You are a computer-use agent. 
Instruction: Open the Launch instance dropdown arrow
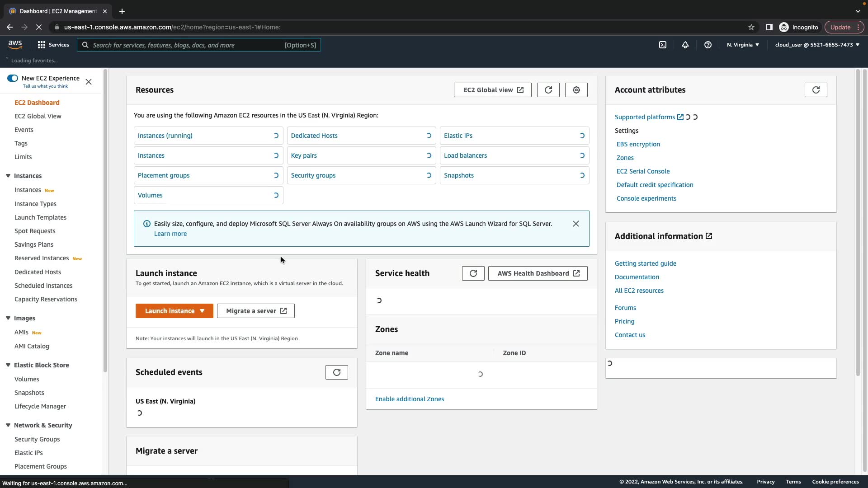[x=202, y=311]
